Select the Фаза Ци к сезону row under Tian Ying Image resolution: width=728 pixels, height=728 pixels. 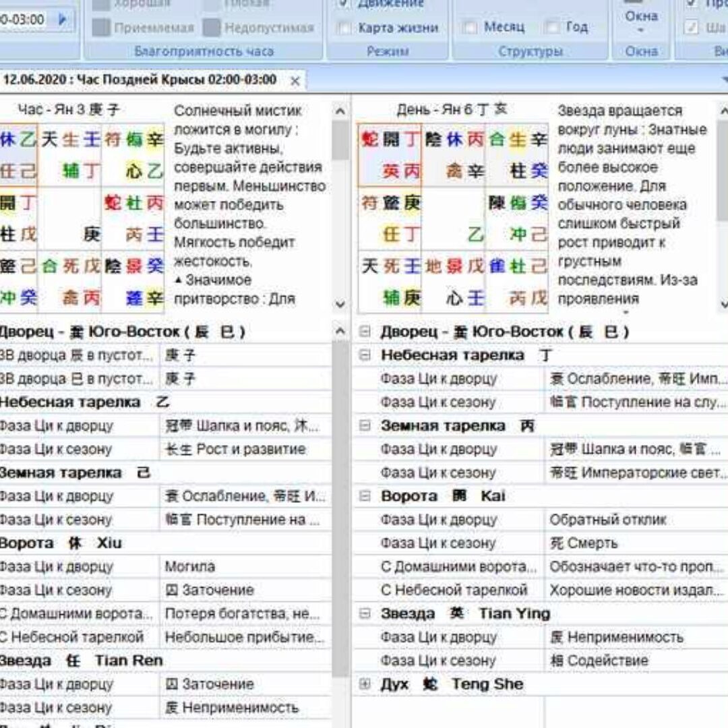pos(438,661)
